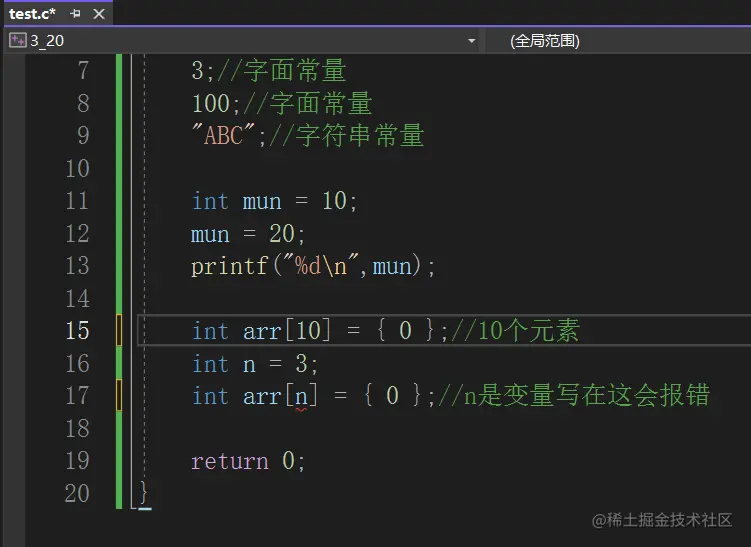The width and height of the screenshot is (751, 547).
Task: Click the error-underlined n in arr[n]
Action: point(301,398)
